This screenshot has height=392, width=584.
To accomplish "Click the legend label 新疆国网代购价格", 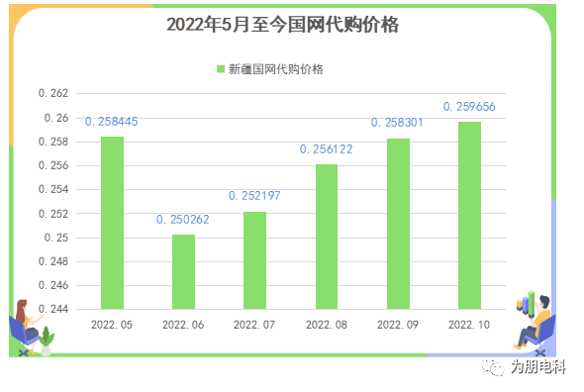I will (x=275, y=69).
